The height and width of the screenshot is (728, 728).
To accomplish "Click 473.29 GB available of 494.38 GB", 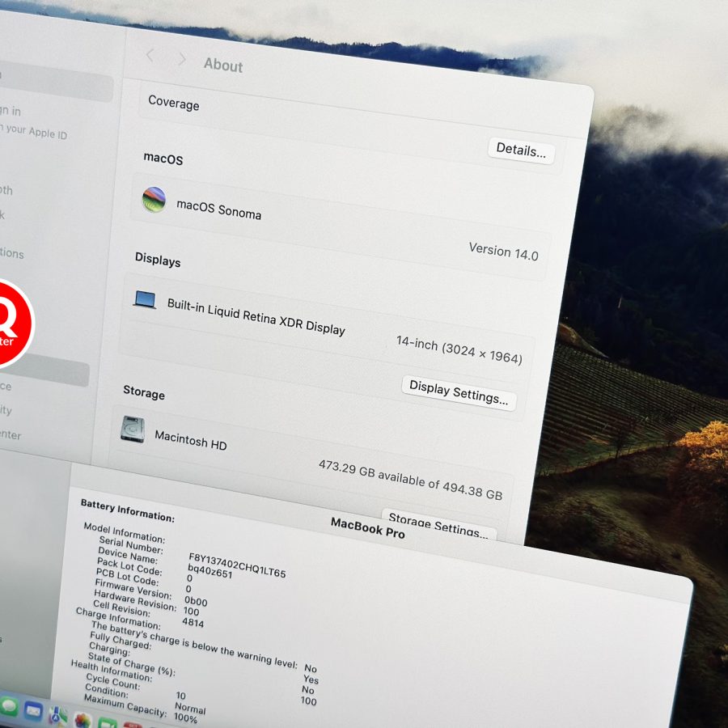I will pos(410,480).
